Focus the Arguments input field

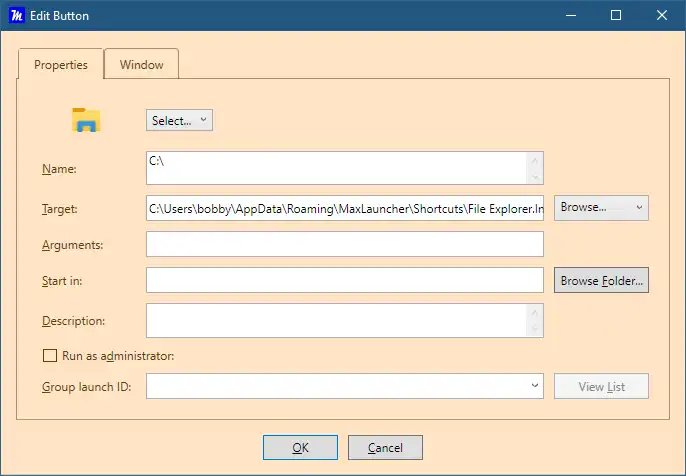click(345, 244)
